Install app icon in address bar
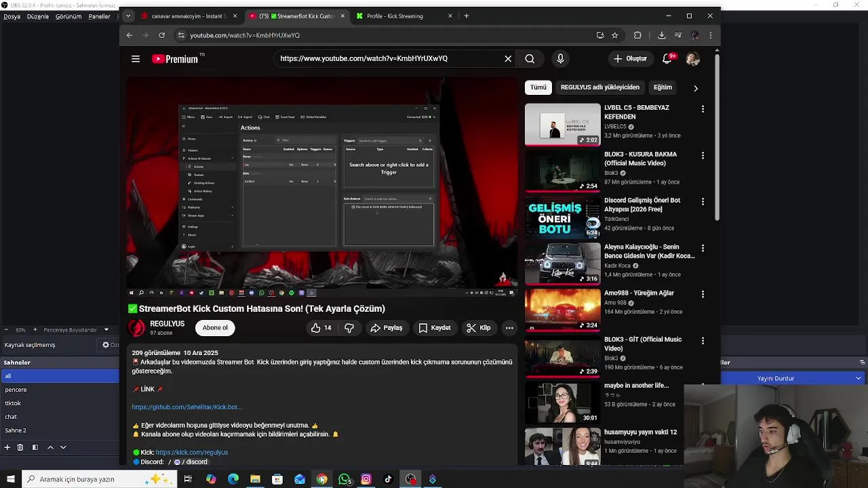The image size is (868, 488). coord(600,35)
